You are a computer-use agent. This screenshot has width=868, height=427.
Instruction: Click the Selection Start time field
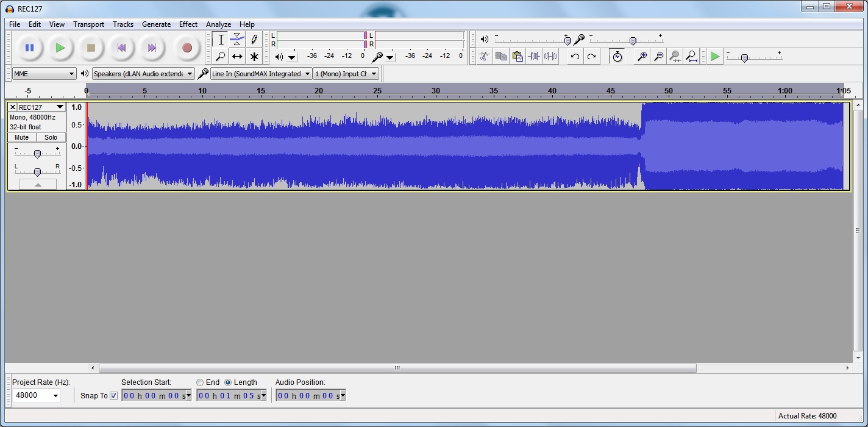(157, 395)
